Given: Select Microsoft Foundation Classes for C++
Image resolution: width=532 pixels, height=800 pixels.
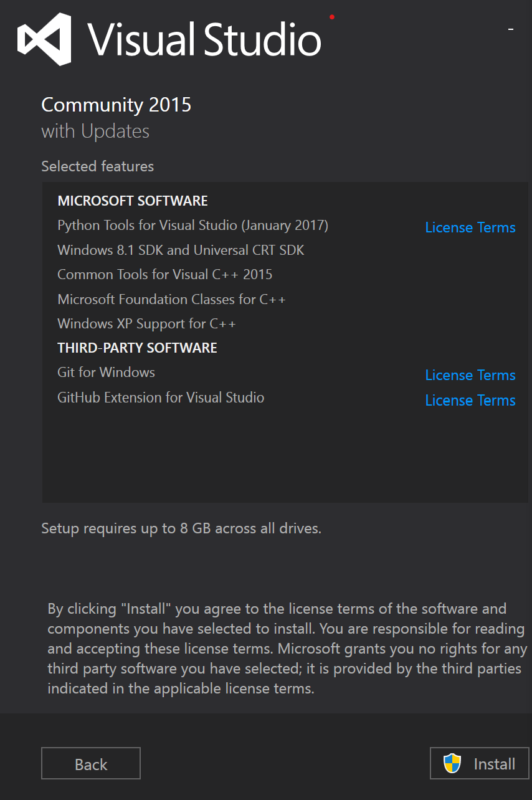Looking at the screenshot, I should coord(171,300).
